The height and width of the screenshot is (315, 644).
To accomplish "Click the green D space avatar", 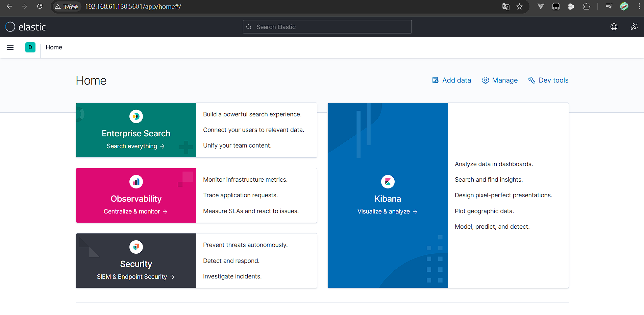I will tap(30, 47).
